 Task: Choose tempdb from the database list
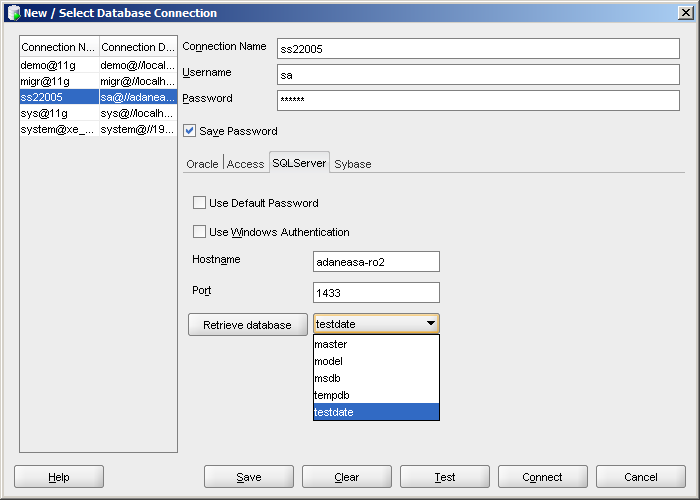(x=376, y=395)
